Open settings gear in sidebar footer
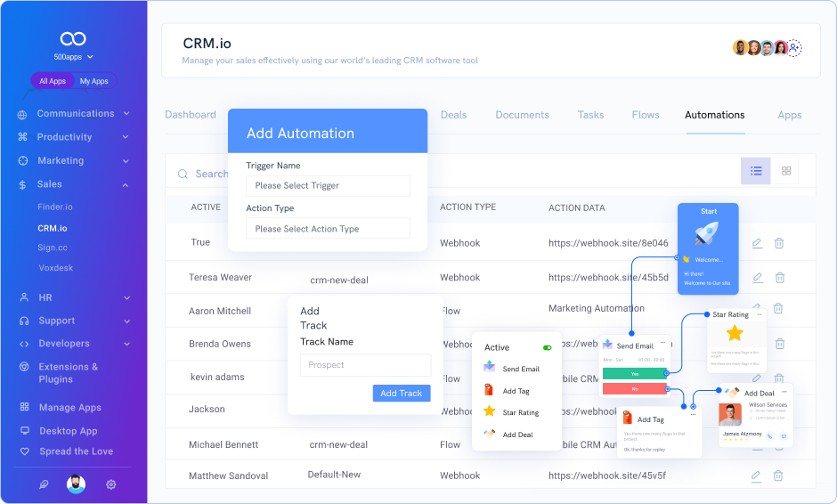This screenshot has width=837, height=504. pyautogui.click(x=111, y=484)
